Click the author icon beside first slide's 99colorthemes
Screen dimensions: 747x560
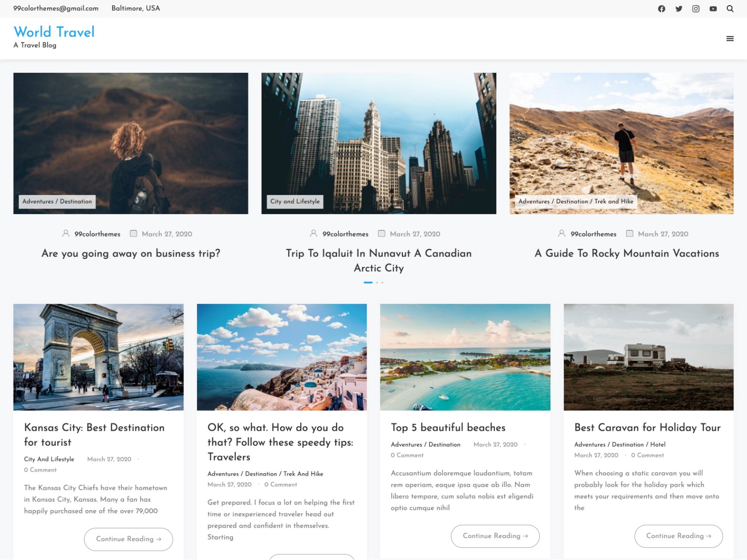coord(66,233)
